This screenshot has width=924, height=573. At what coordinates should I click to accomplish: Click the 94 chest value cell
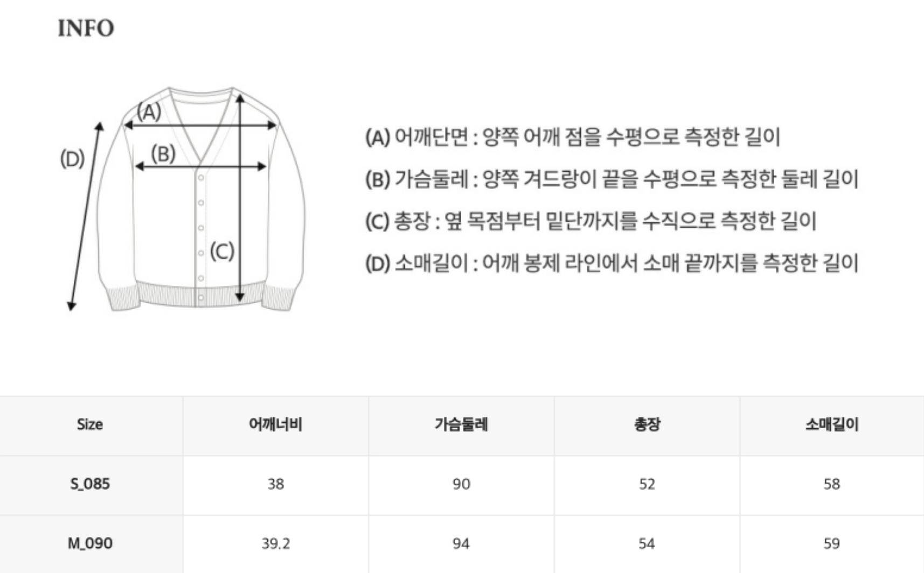(x=461, y=543)
